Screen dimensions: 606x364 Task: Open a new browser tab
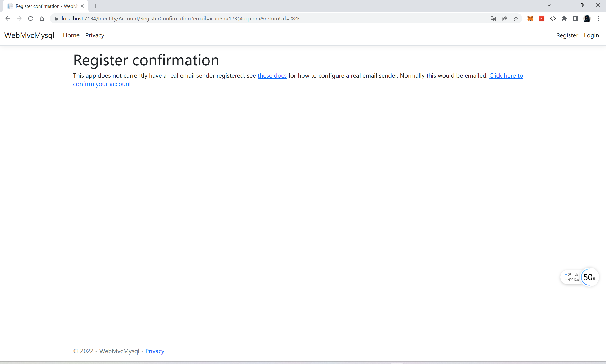coord(96,6)
